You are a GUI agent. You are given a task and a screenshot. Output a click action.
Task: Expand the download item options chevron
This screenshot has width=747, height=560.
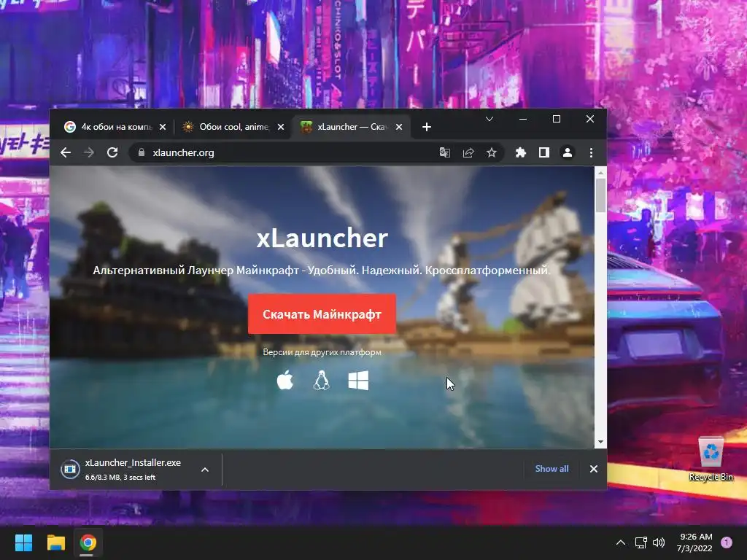[205, 470]
